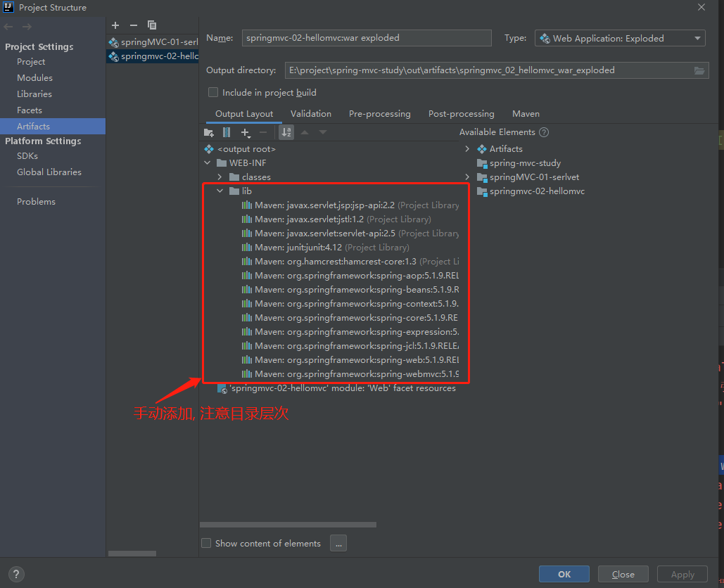Click the Remove artifact minus icon
This screenshot has height=588, width=724.
[x=134, y=25]
